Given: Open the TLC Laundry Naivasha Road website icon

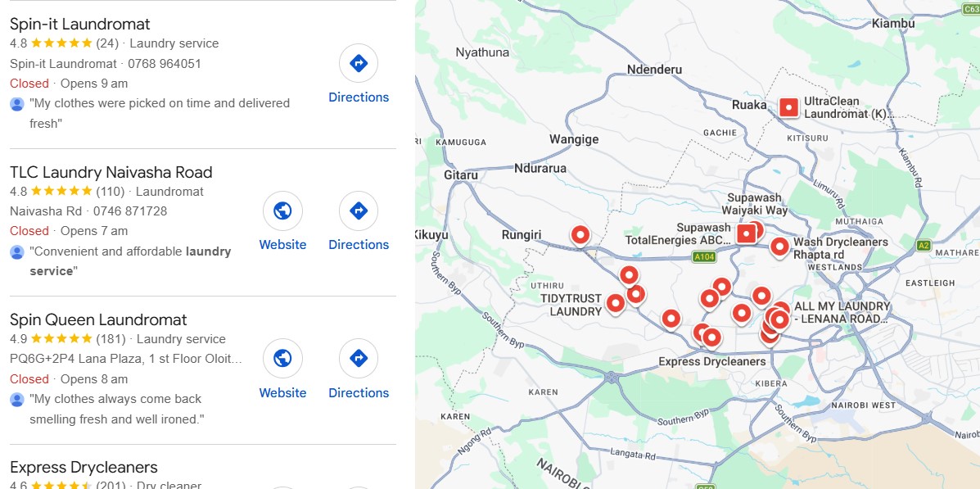Looking at the screenshot, I should tap(282, 211).
